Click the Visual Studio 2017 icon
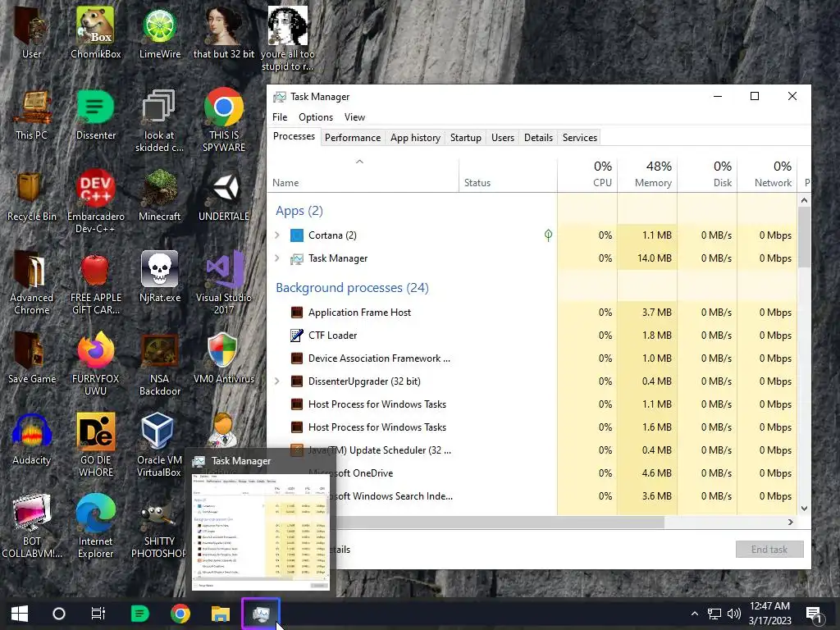Screen dimensions: 840x630 point(224,282)
